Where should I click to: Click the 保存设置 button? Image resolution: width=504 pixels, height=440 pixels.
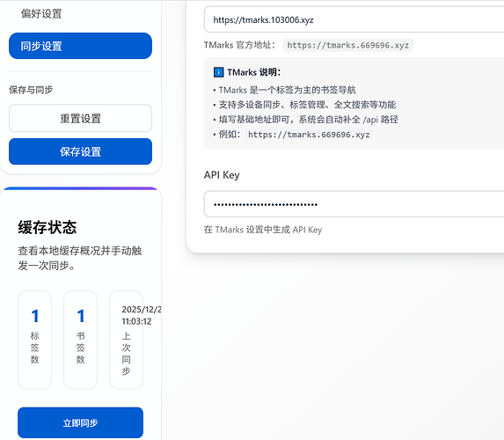[80, 151]
